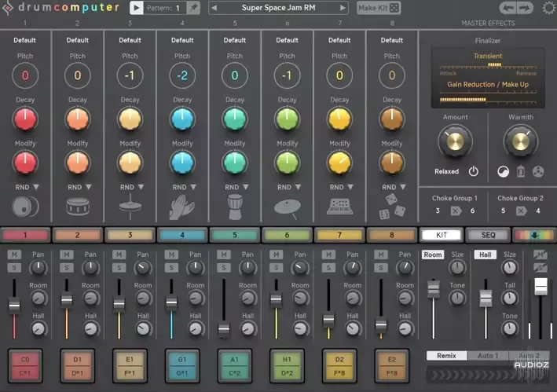Trigger the G1 blue drum pad

click(x=182, y=366)
